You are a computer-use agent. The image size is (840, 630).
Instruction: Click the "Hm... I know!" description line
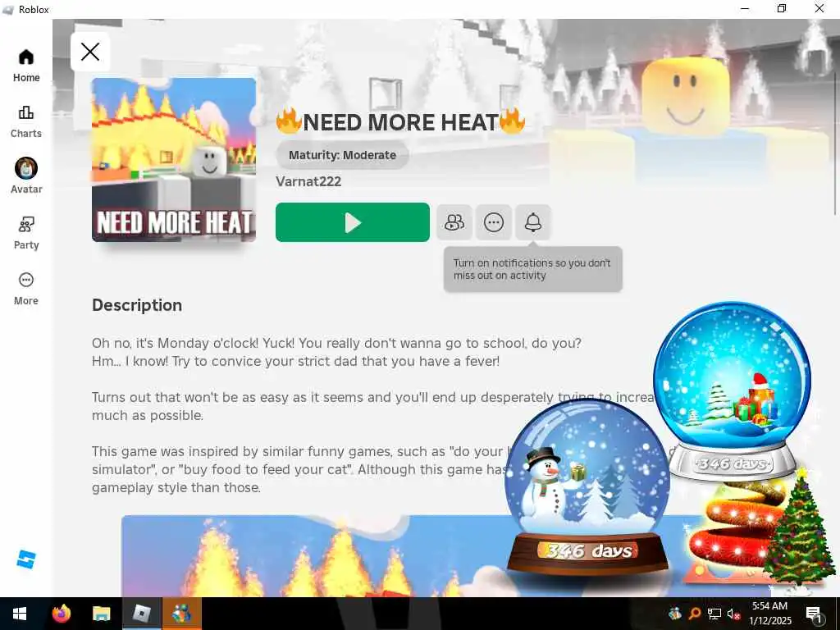(295, 361)
